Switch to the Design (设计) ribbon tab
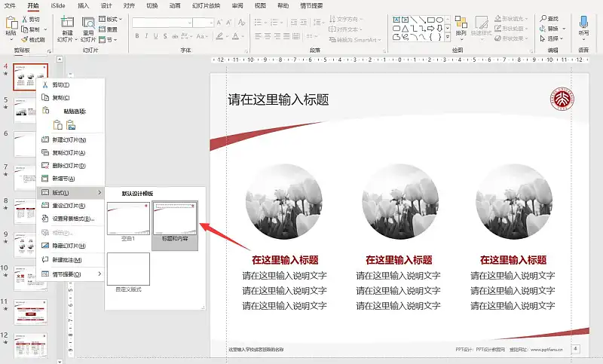 (106, 5)
